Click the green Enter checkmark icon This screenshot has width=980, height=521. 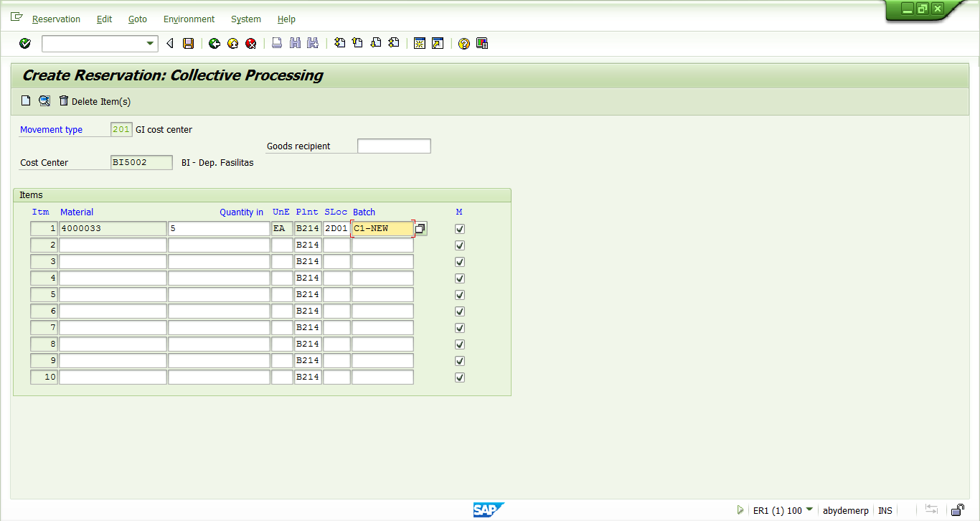(x=24, y=43)
